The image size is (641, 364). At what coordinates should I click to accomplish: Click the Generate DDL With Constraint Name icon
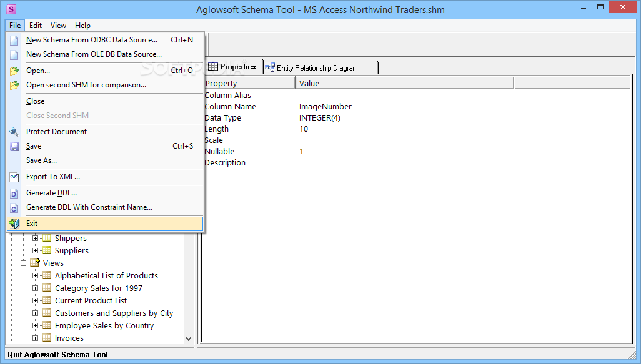(14, 207)
